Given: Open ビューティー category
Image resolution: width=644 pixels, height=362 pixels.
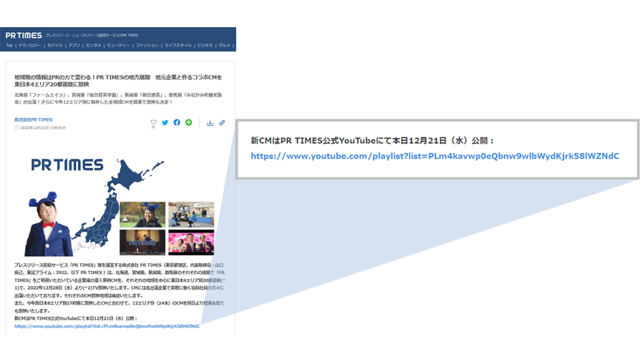Looking at the screenshot, I should point(118,45).
